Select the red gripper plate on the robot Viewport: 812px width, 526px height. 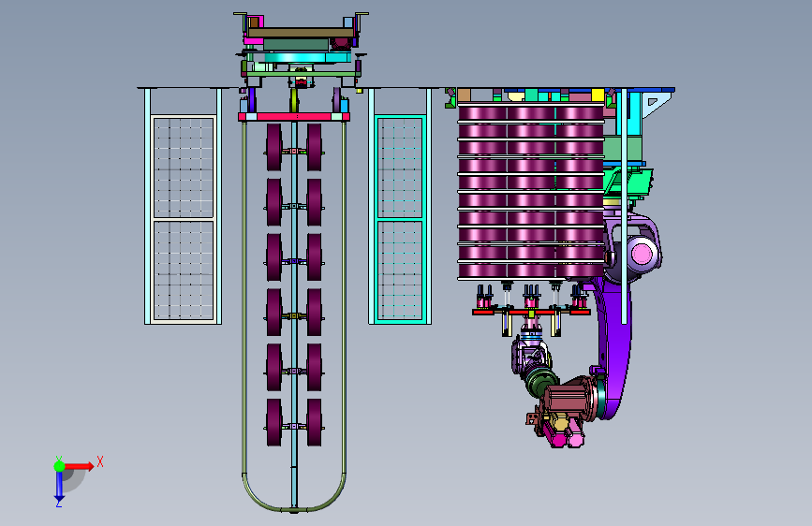click(x=531, y=312)
